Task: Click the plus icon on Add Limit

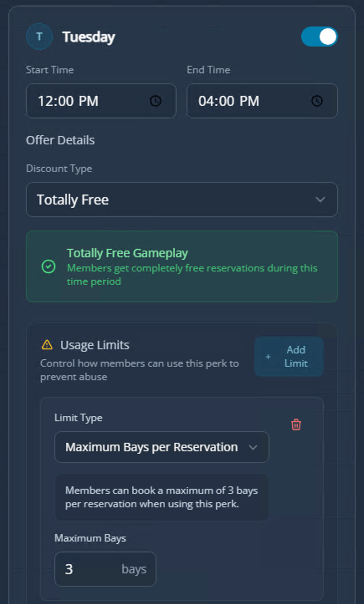Action: pos(268,357)
